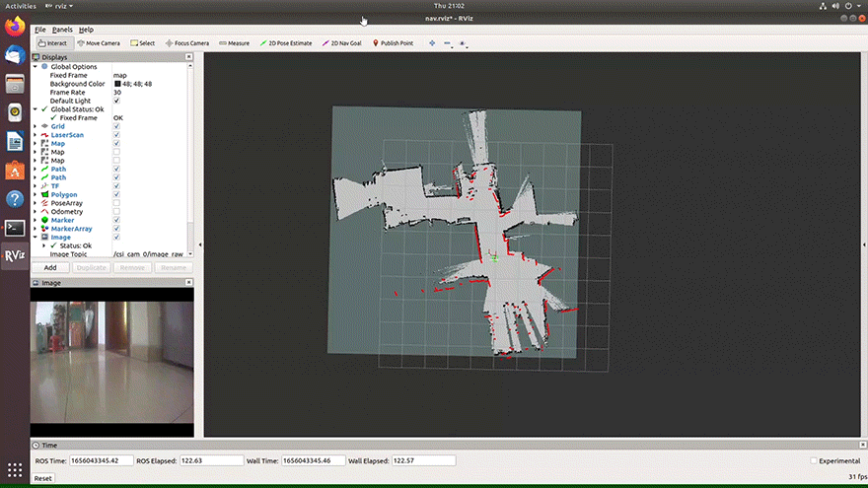
Task: Click the Background Color black swatch
Action: [117, 84]
